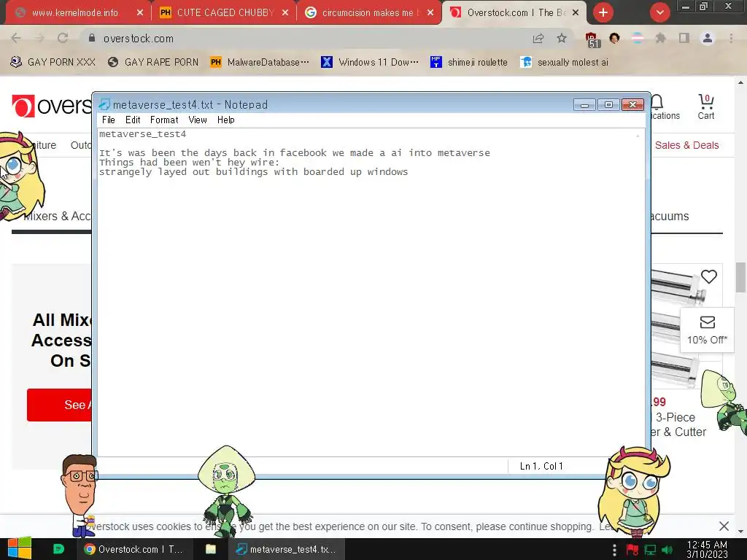Toggle the browser side panel icon
Screen dimensions: 747x560
(684, 38)
